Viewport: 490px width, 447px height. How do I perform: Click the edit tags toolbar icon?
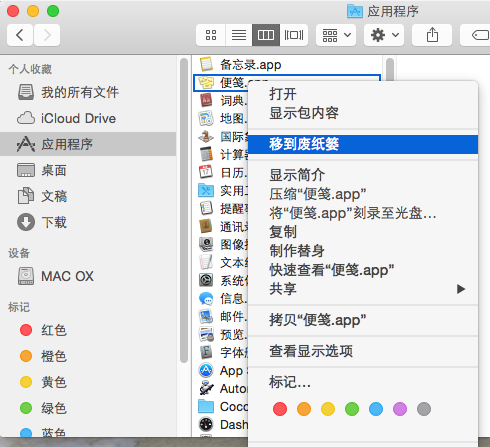tap(477, 35)
